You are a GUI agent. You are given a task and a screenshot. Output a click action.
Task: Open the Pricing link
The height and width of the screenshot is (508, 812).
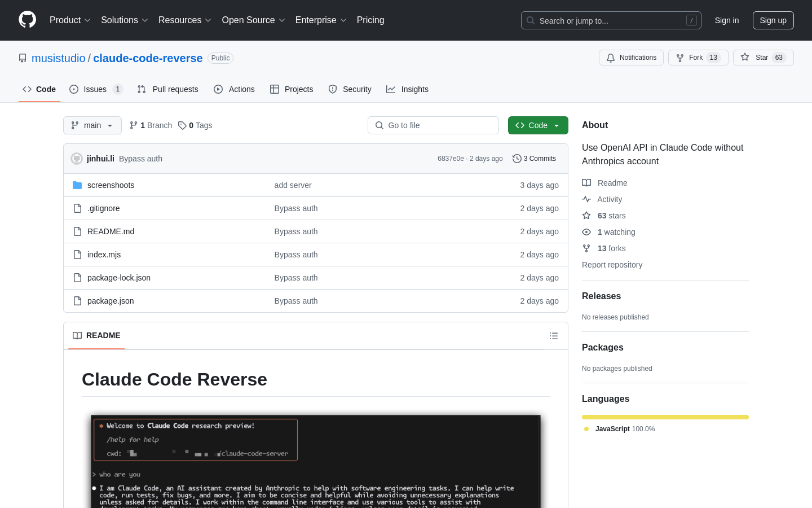click(x=370, y=20)
